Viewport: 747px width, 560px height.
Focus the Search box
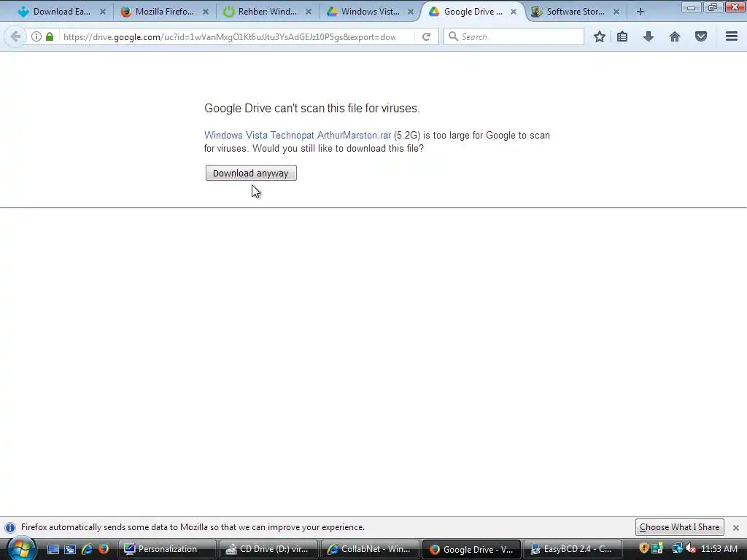(514, 36)
